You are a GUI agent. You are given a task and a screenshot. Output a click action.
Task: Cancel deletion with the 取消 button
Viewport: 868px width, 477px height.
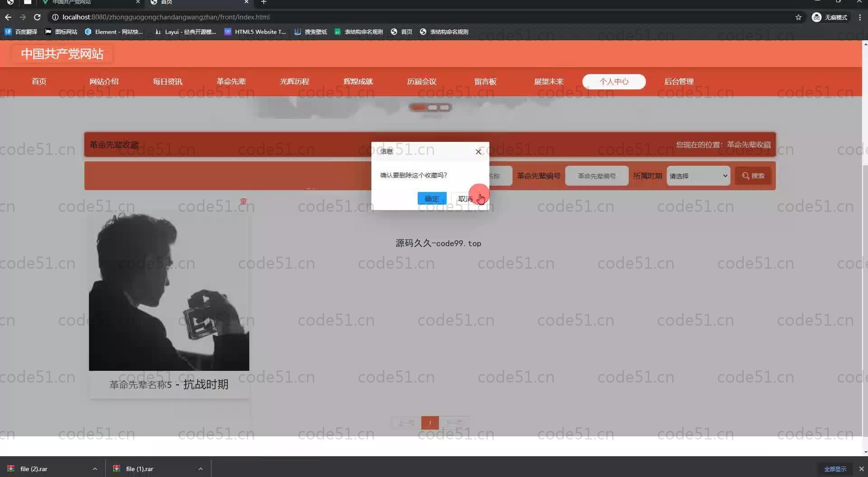(465, 199)
